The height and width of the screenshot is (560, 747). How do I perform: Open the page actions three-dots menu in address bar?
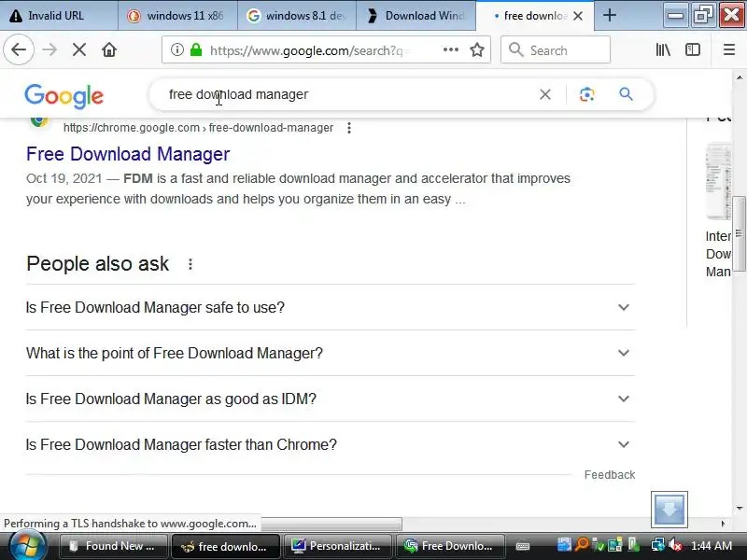click(x=450, y=49)
